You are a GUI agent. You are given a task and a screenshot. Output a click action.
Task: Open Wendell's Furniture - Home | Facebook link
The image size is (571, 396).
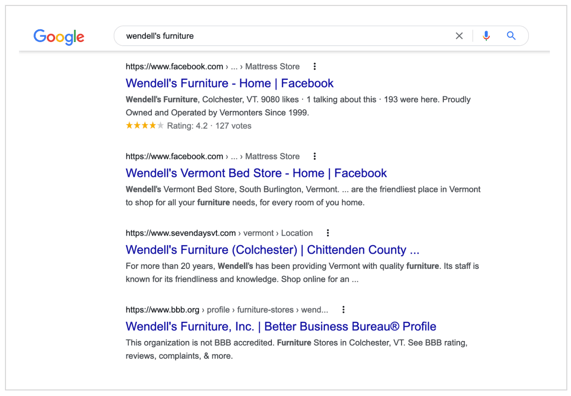click(229, 83)
